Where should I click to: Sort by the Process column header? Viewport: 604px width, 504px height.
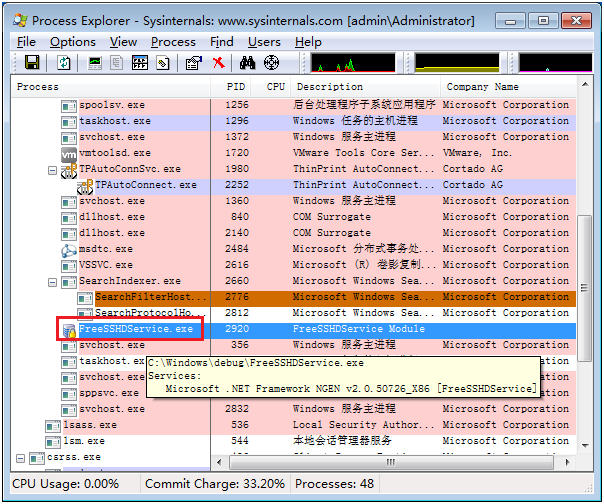[x=110, y=87]
